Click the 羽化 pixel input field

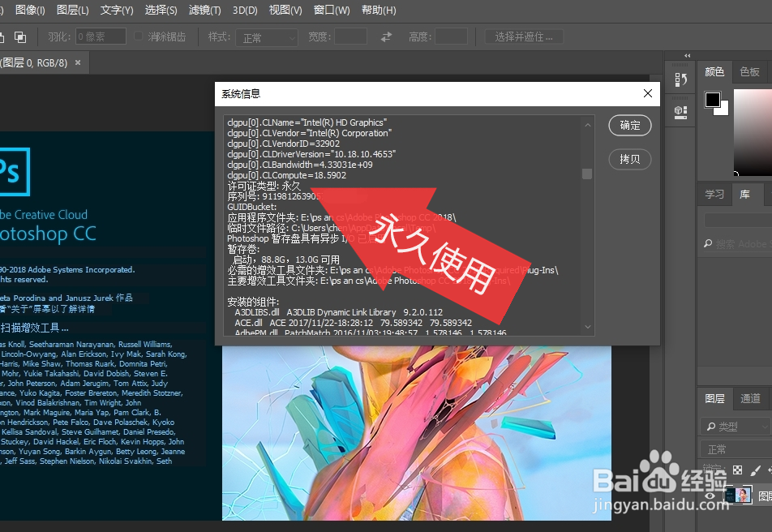[101, 36]
